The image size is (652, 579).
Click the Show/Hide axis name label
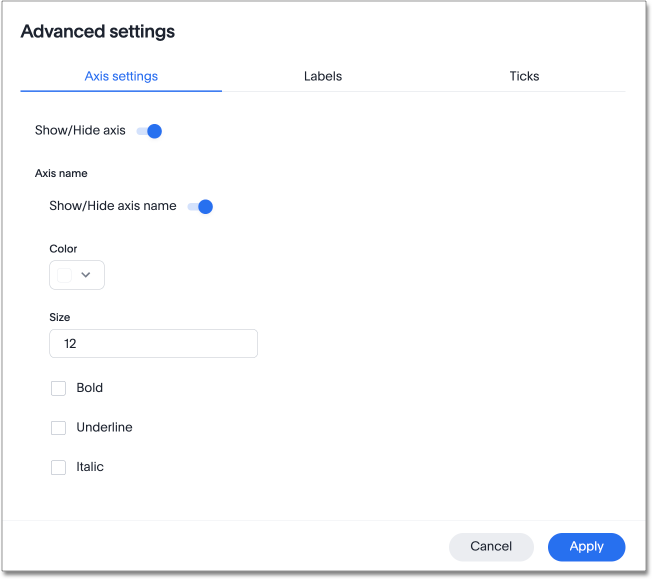(x=112, y=206)
